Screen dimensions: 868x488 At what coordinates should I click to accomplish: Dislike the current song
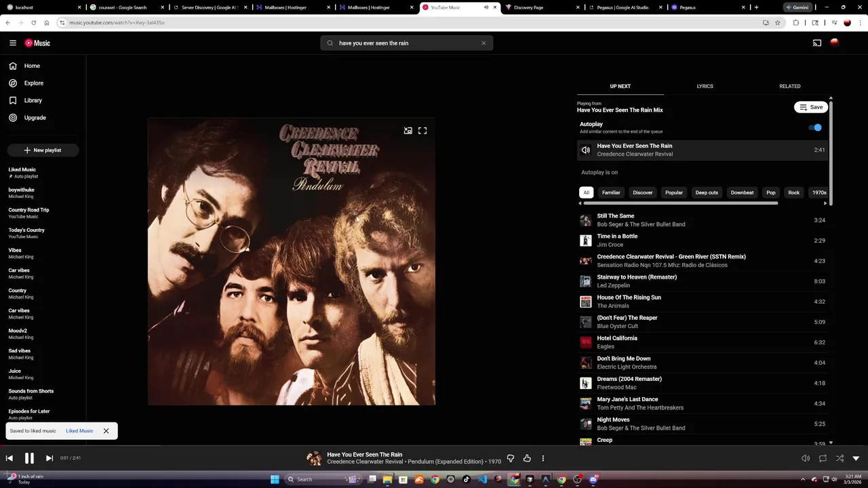tap(511, 458)
